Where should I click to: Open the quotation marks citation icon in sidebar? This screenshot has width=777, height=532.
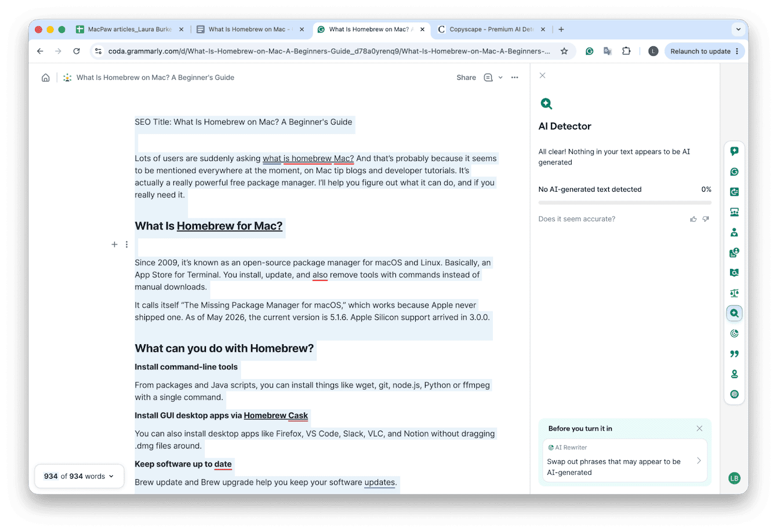point(734,354)
